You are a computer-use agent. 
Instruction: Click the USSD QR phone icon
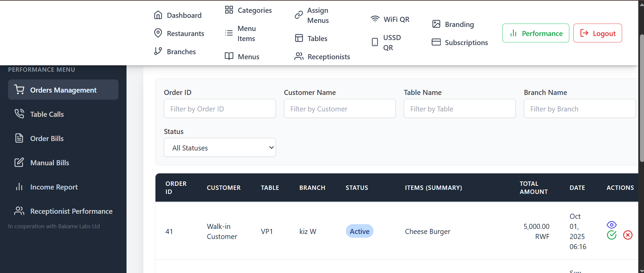[x=374, y=42]
